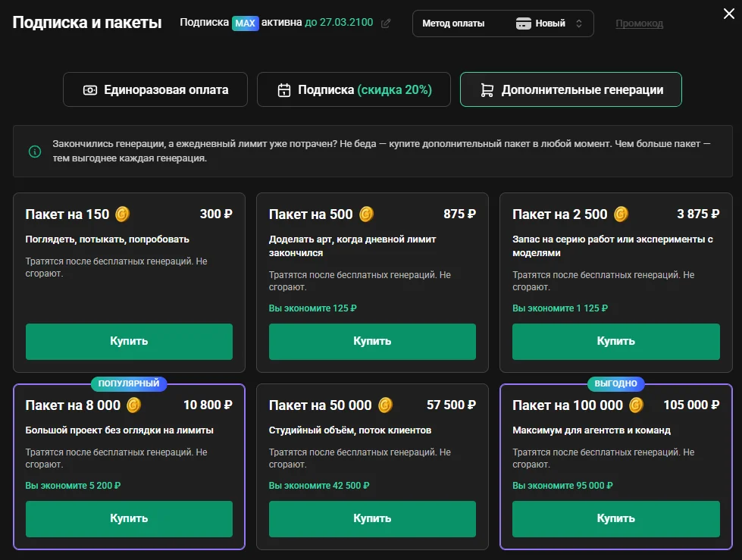The width and height of the screenshot is (742, 560).
Task: Click the ПОПУЛЯРНЫЙ badge
Action: pos(129,383)
